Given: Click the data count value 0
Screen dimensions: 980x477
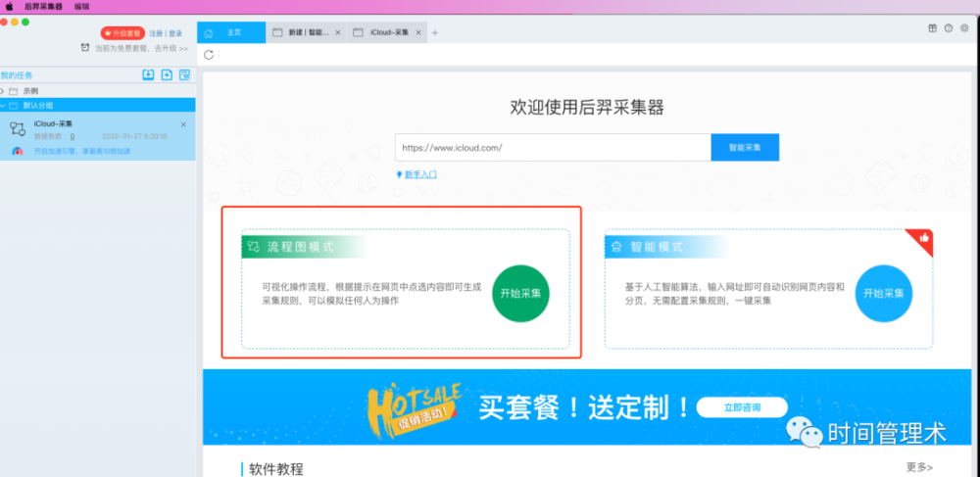Looking at the screenshot, I should pyautogui.click(x=73, y=136).
